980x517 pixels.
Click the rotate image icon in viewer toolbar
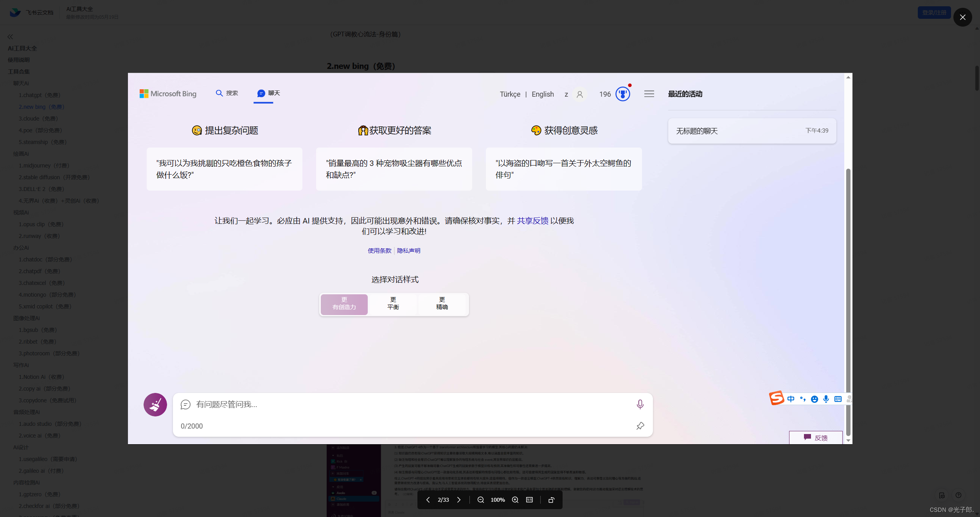point(551,500)
